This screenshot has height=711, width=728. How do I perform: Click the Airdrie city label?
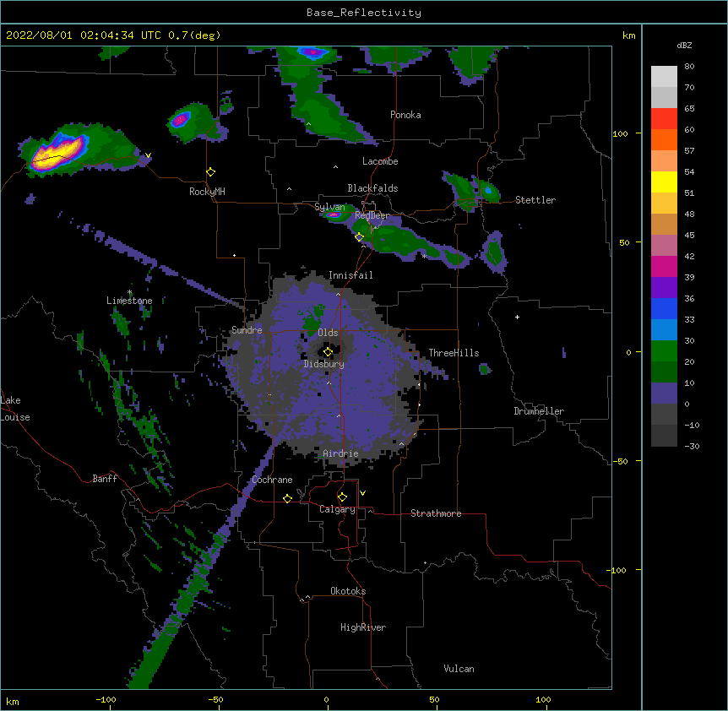340,453
